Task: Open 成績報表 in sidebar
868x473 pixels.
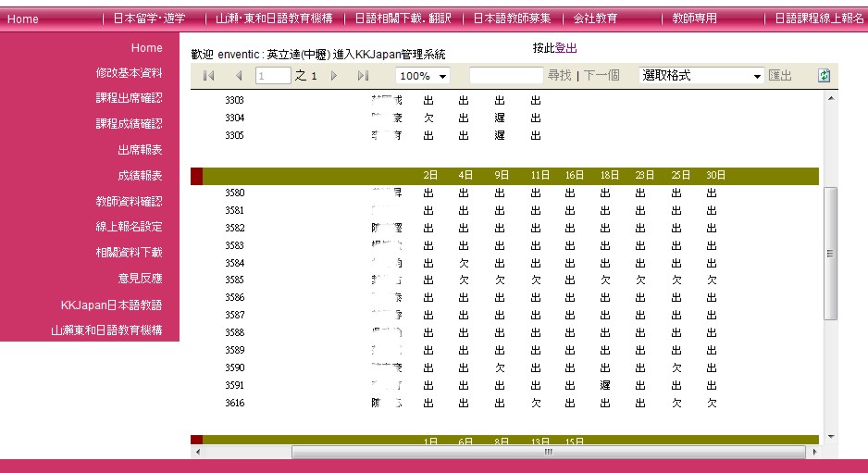Action: 140,176
